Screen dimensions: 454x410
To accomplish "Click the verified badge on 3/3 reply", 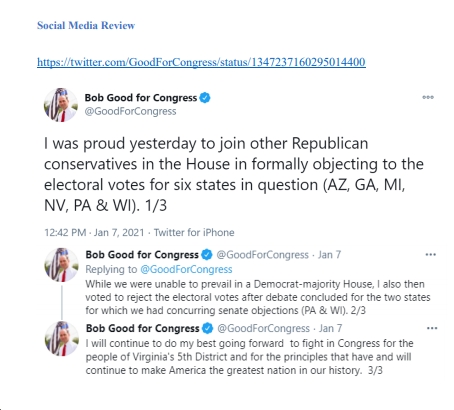I will click(x=208, y=328).
